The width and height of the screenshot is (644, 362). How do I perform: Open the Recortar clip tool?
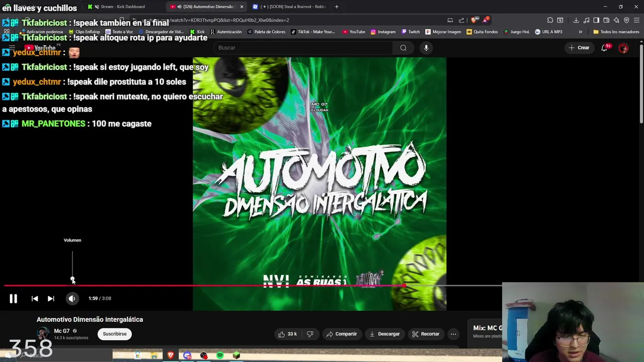[426, 334]
